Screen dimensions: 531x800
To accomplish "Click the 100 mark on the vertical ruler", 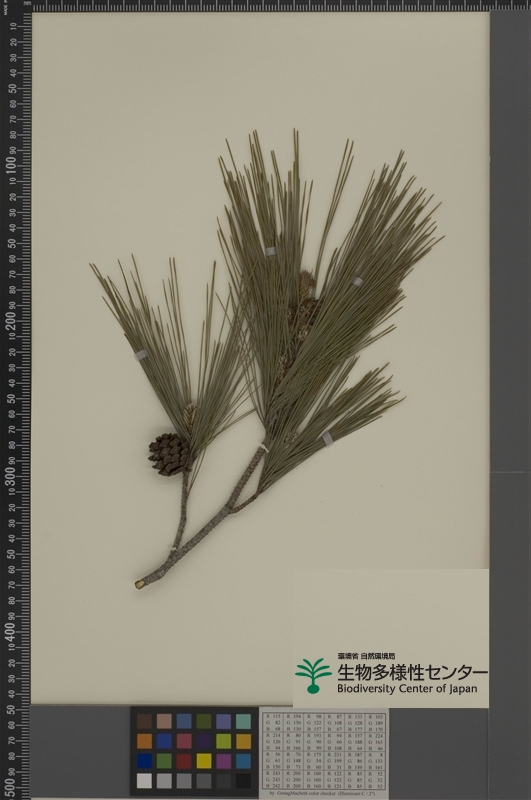I will click(10, 166).
